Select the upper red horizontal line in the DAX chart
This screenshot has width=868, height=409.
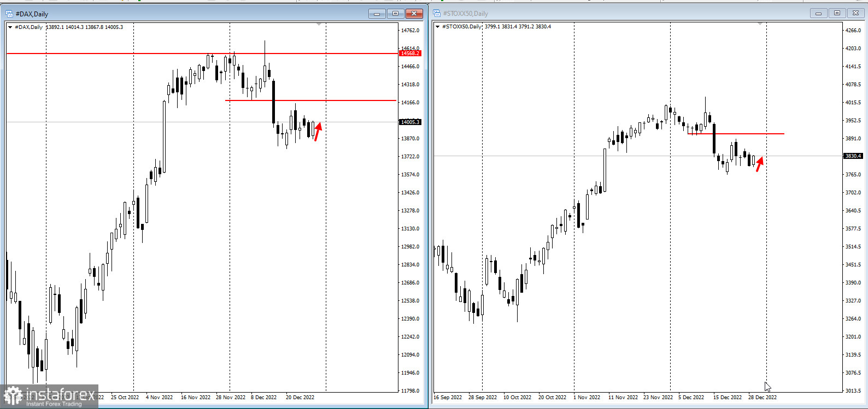(202, 54)
